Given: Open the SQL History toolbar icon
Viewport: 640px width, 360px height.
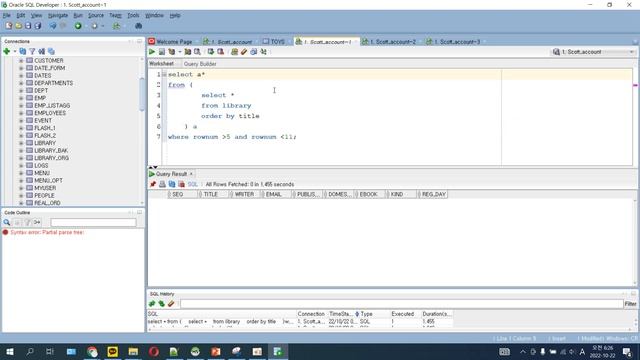Looking at the screenshot, I should [253, 52].
